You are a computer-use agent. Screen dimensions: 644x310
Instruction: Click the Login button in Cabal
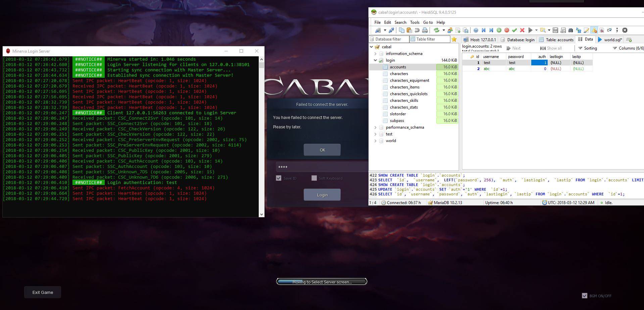(x=322, y=195)
